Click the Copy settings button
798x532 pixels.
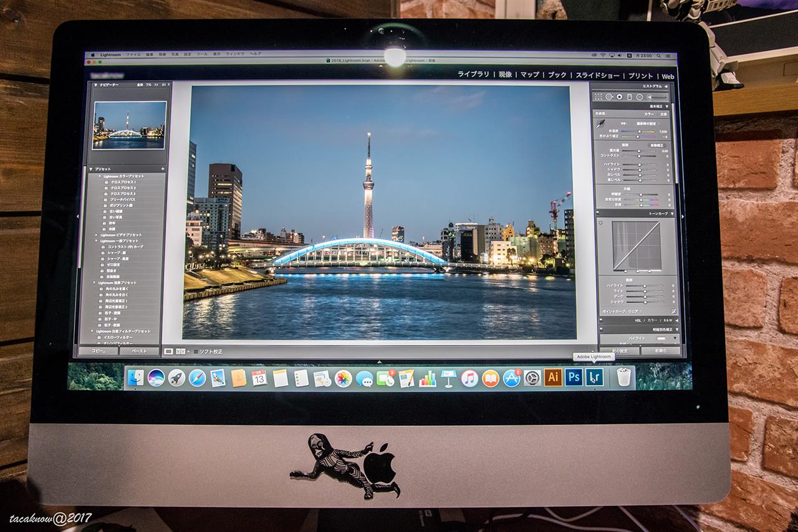point(99,351)
